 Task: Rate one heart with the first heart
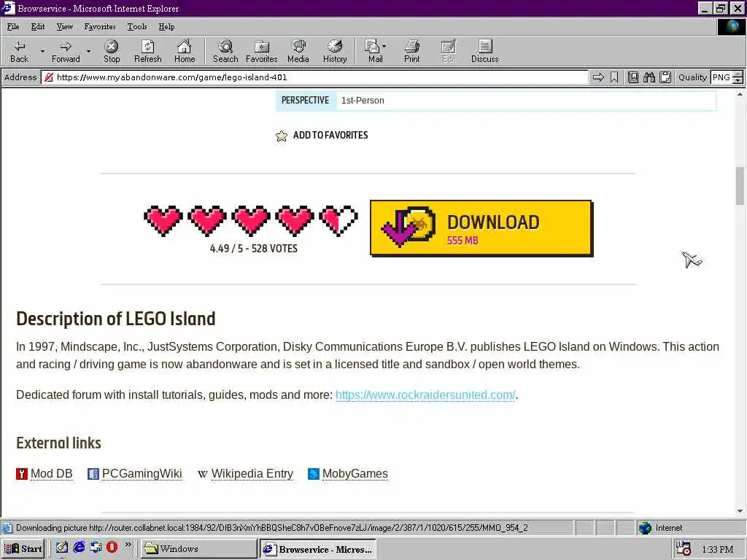[163, 220]
